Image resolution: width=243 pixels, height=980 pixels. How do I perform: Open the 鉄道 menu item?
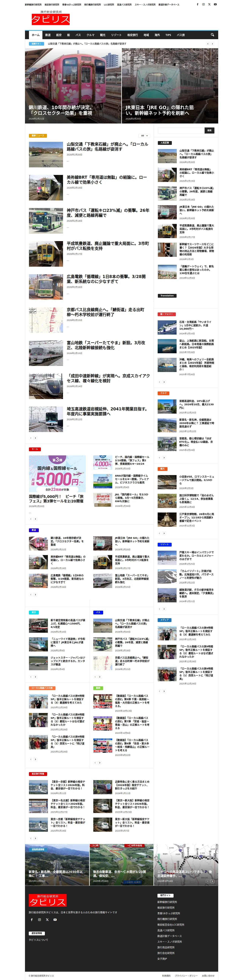click(48, 35)
